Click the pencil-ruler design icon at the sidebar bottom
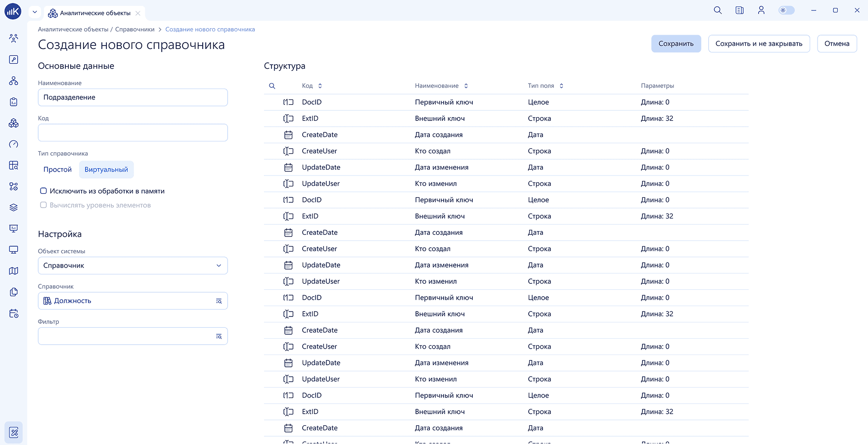The height and width of the screenshot is (445, 868). (x=13, y=433)
